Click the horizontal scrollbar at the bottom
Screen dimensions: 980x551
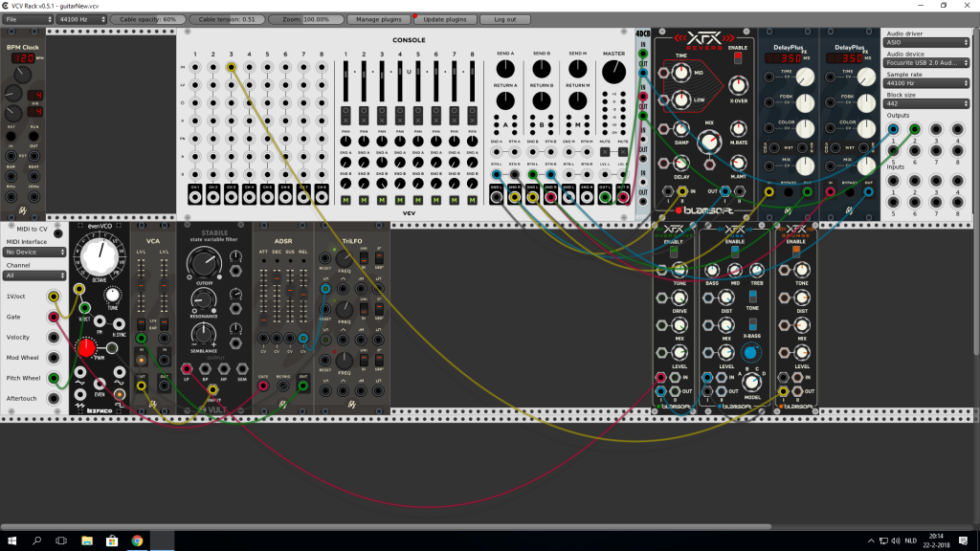386,527
